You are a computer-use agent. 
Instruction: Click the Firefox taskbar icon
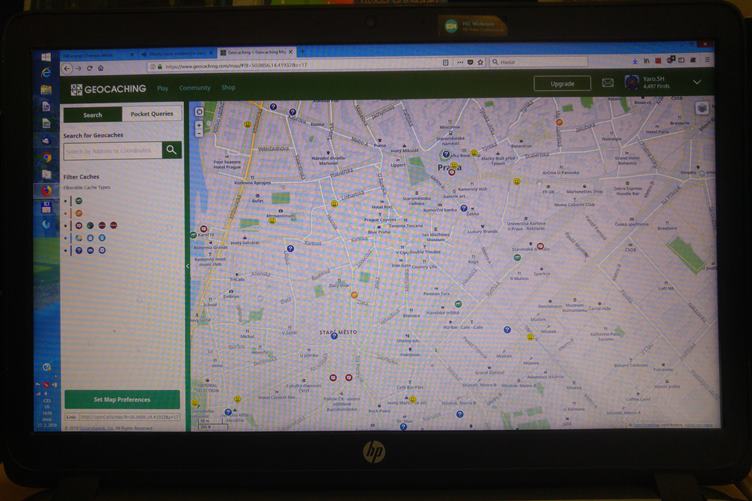coord(46,191)
